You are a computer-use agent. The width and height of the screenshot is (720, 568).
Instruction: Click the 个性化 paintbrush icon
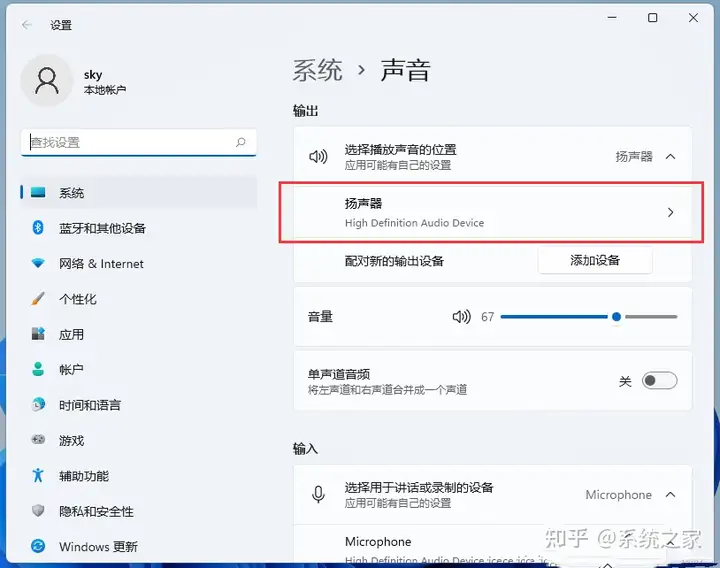tap(38, 298)
